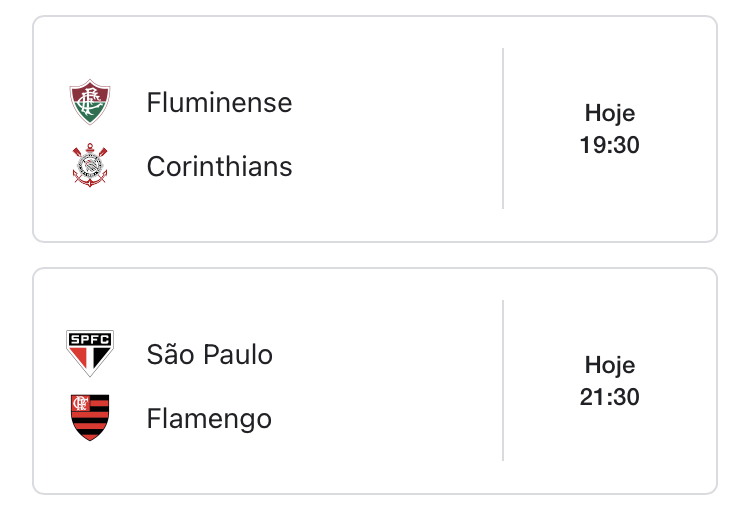Select the Corinthians team badge

pos(90,166)
